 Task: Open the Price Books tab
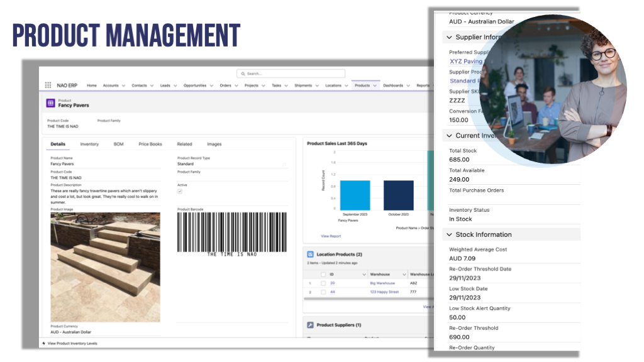click(x=151, y=143)
